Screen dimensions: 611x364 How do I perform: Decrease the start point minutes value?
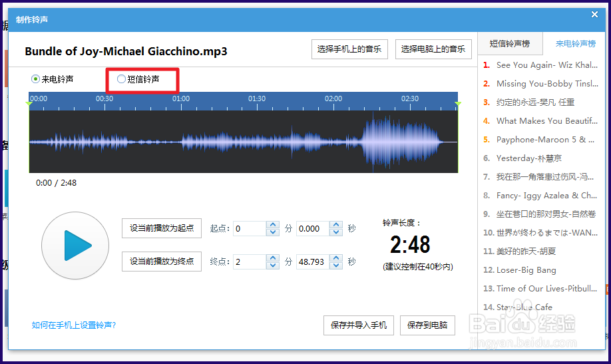273,232
